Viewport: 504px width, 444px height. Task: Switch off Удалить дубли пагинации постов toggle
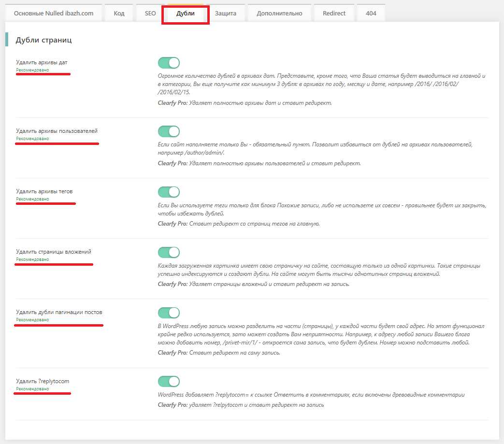(169, 313)
